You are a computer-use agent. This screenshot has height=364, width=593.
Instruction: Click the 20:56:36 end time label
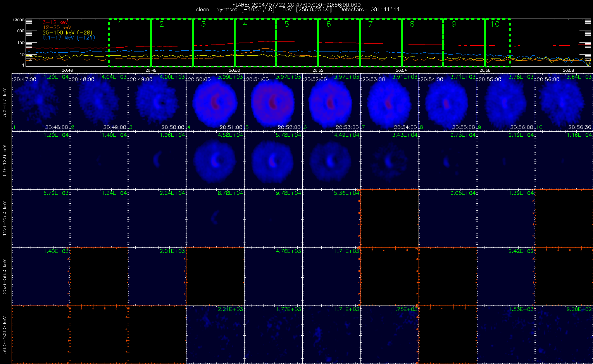click(580, 127)
